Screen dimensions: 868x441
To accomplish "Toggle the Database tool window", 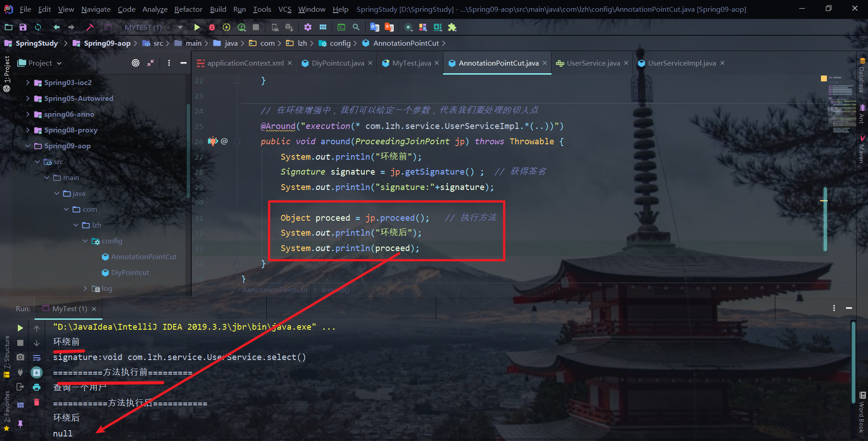I will pyautogui.click(x=862, y=76).
